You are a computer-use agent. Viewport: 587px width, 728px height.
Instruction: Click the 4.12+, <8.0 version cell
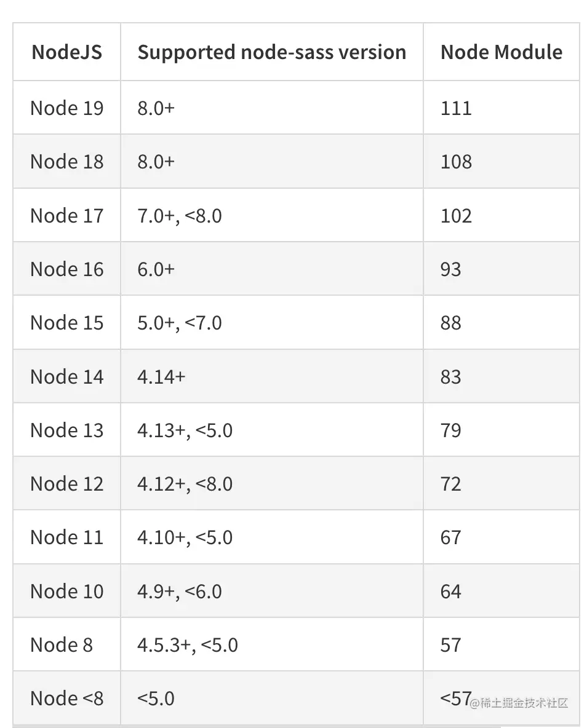185,484
